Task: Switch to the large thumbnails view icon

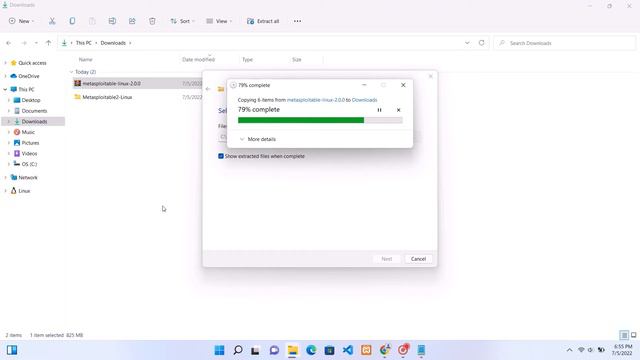Action: [x=633, y=335]
